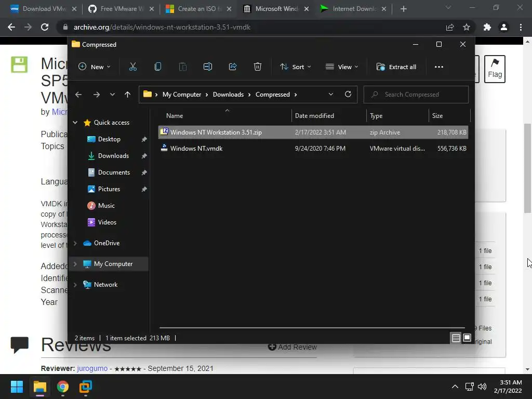532x399 pixels.
Task: Refresh the Compressed folder view
Action: pyautogui.click(x=348, y=95)
